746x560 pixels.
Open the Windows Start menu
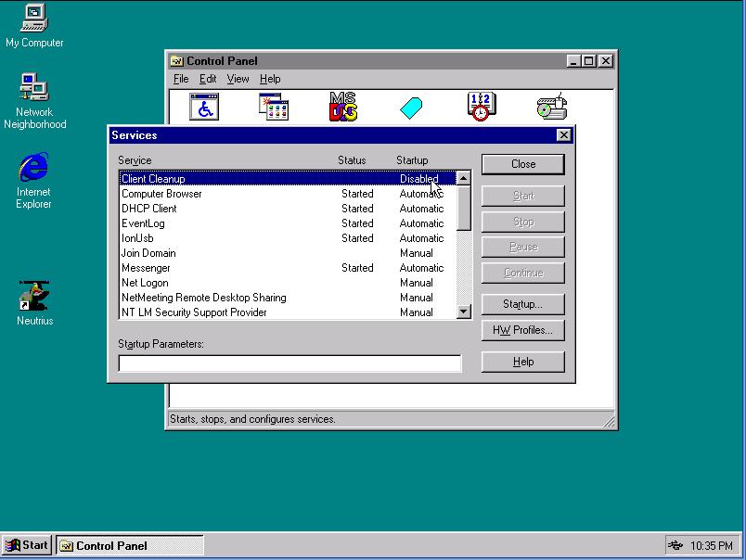(27, 545)
